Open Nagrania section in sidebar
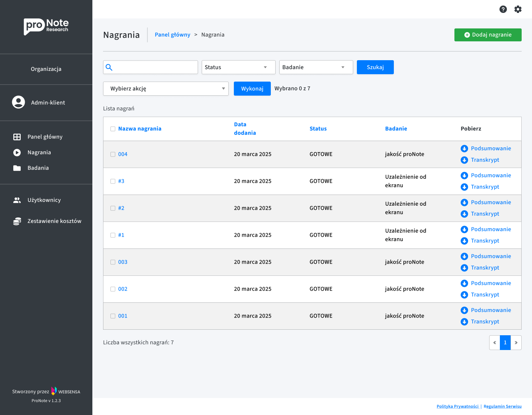 click(x=39, y=152)
